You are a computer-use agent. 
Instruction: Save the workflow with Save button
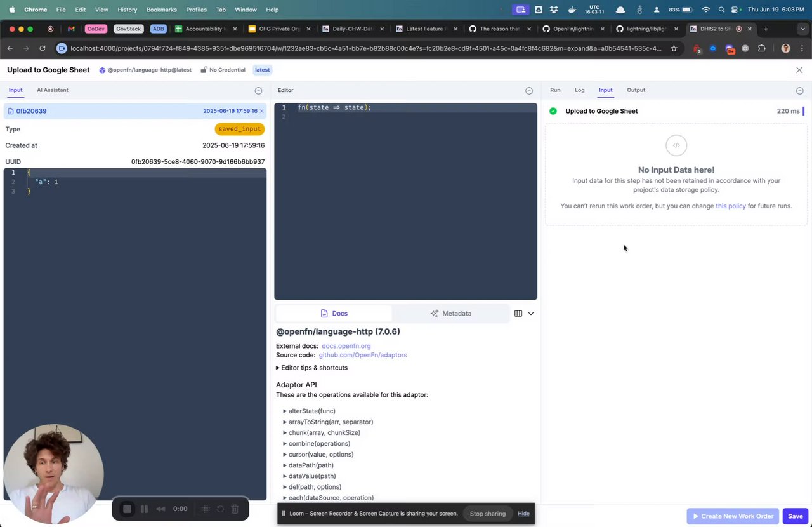pos(795,516)
